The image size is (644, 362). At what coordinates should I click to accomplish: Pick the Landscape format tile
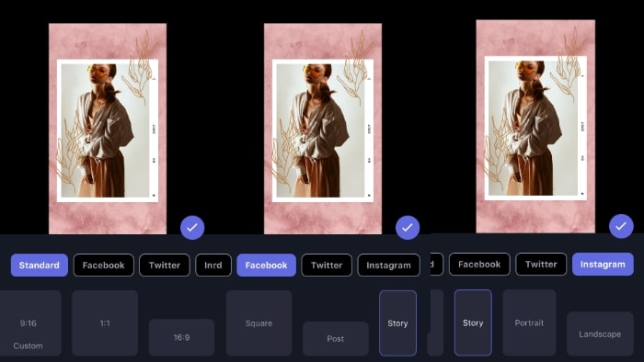point(600,334)
